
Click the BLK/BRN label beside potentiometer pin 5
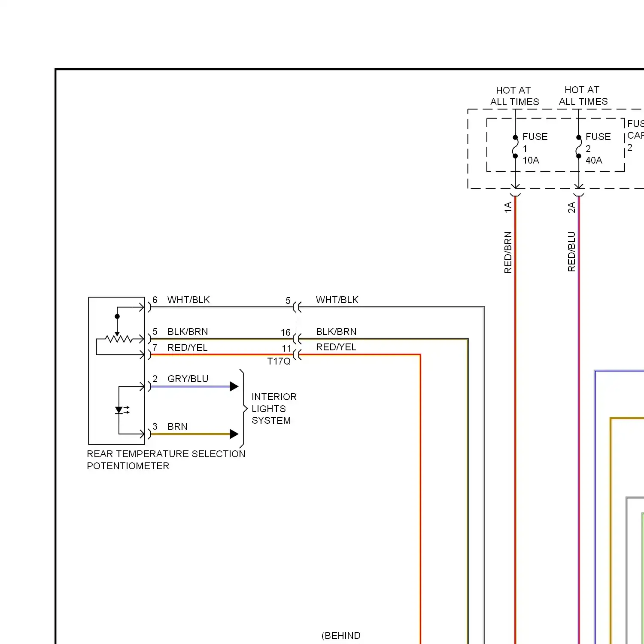pos(188,331)
